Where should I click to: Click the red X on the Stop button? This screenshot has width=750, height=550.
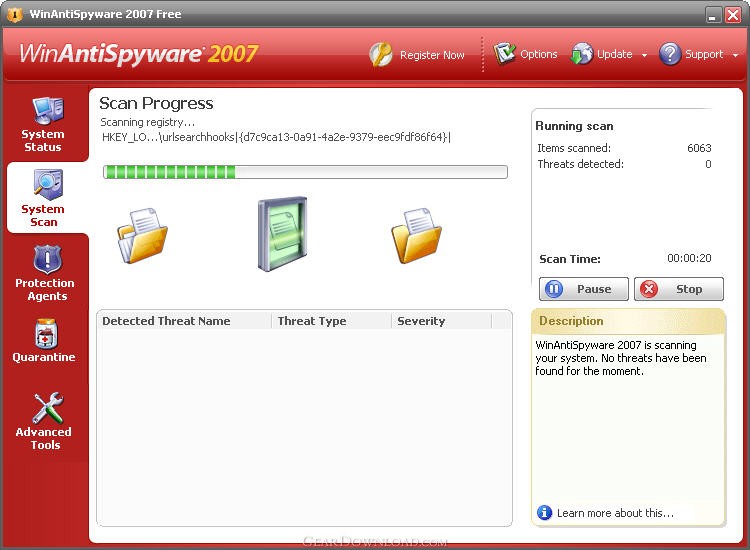(649, 289)
